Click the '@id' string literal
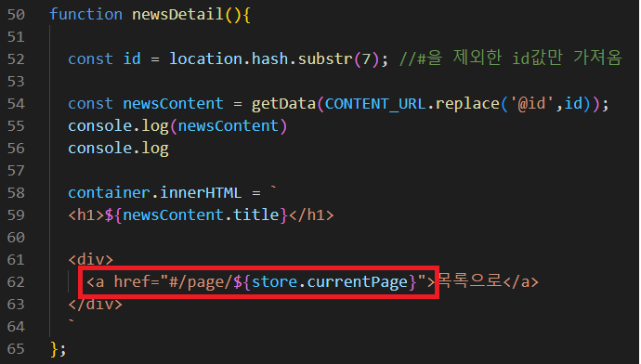Viewport: 641px width, 364px height. (x=532, y=104)
